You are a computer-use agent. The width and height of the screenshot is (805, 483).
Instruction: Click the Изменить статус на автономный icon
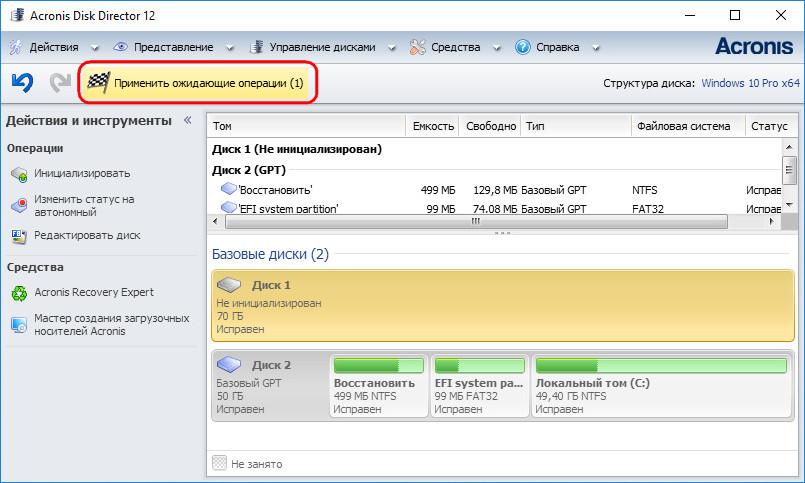point(19,205)
